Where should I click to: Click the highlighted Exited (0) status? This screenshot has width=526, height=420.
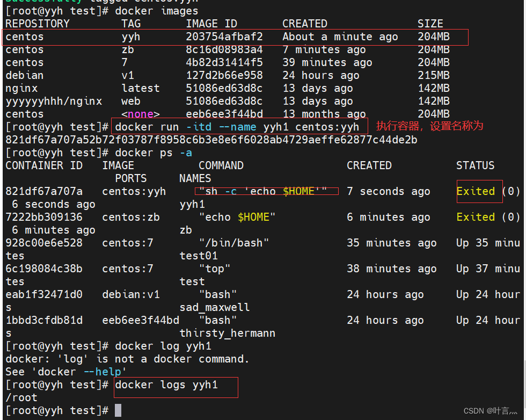click(479, 191)
